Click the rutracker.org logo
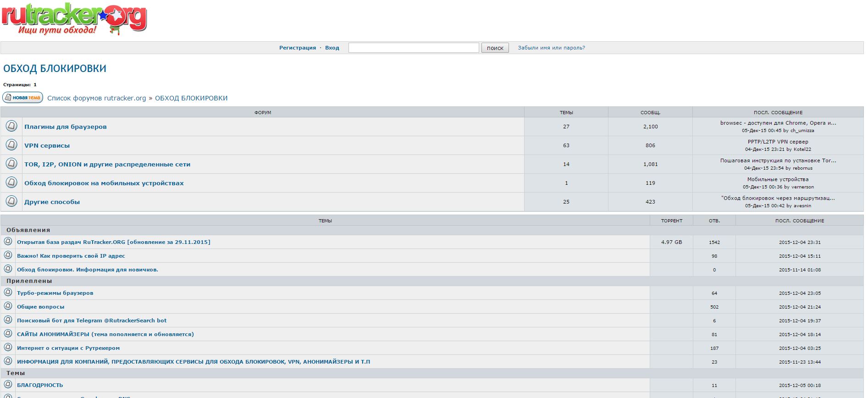Viewport: 868px width, 398px height. click(x=74, y=18)
